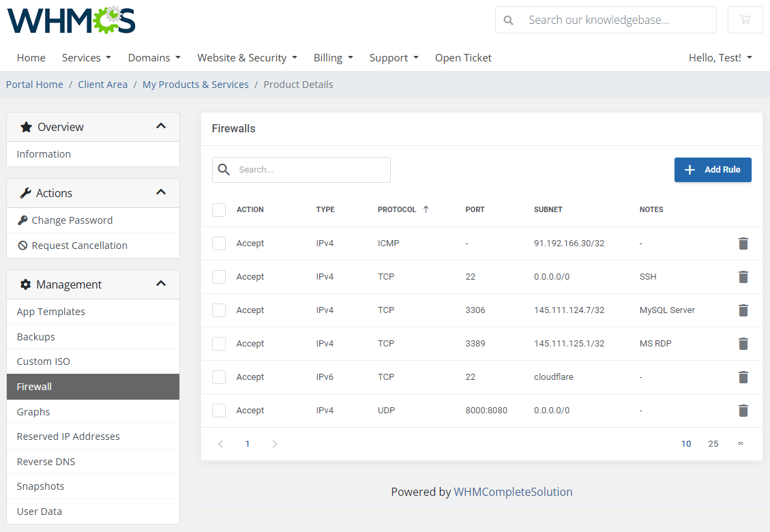The image size is (770, 532).
Task: Go to next page arrow
Action: 274,443
